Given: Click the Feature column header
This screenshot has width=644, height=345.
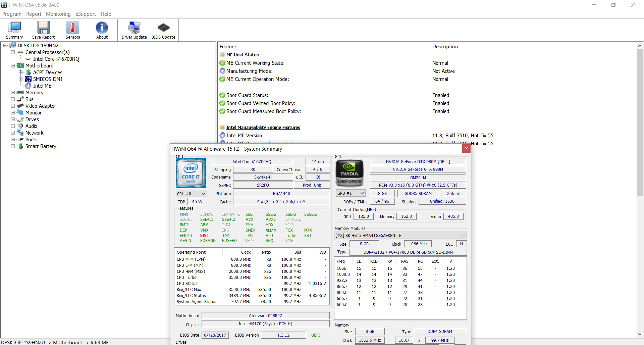Looking at the screenshot, I should (x=324, y=47).
